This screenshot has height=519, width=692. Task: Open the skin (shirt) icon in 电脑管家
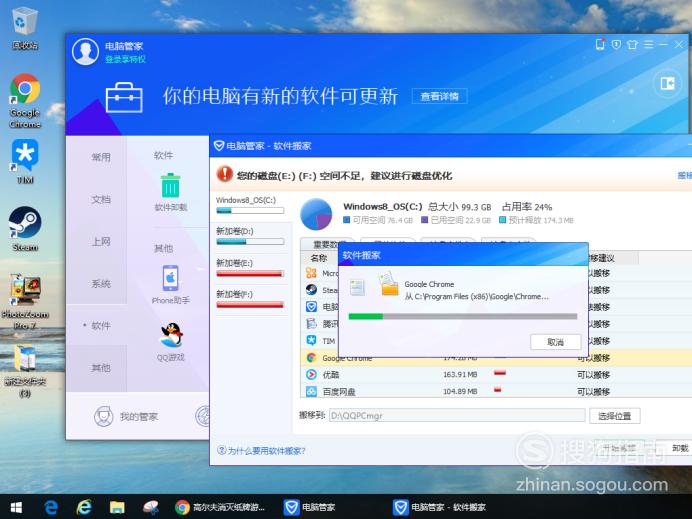tap(632, 44)
